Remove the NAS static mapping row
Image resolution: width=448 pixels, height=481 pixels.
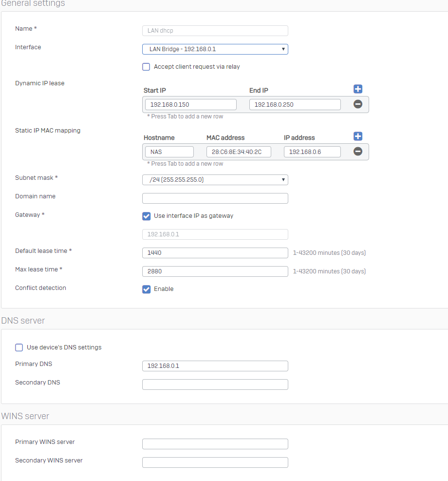(358, 151)
